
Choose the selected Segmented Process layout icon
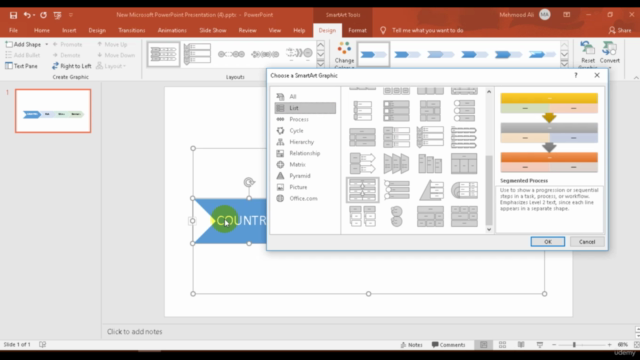[x=362, y=190]
